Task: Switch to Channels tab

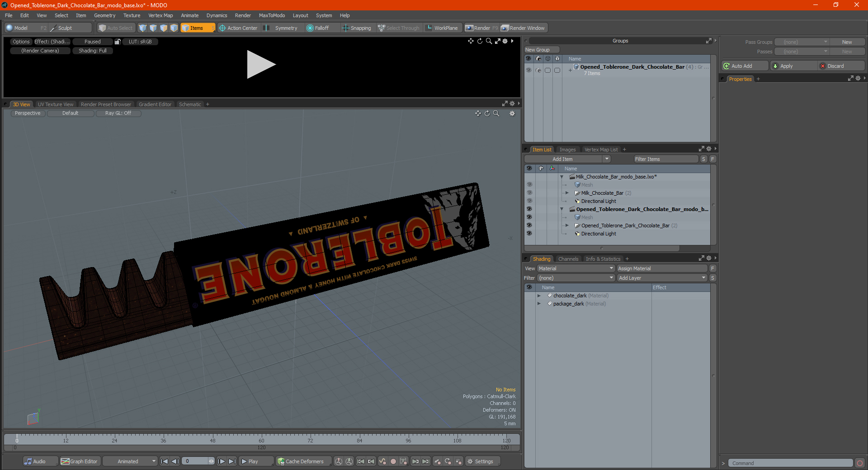Action: [x=568, y=259]
